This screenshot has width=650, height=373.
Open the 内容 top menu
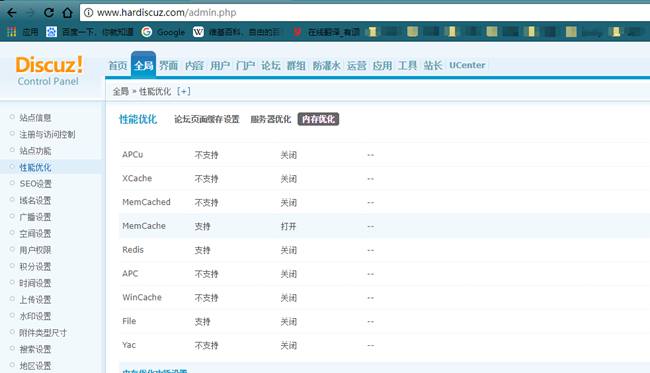(x=194, y=65)
